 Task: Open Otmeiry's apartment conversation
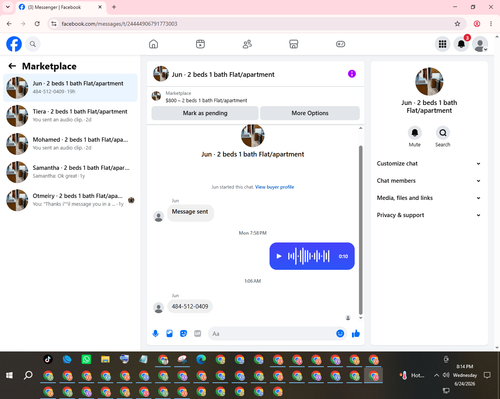pyautogui.click(x=70, y=200)
